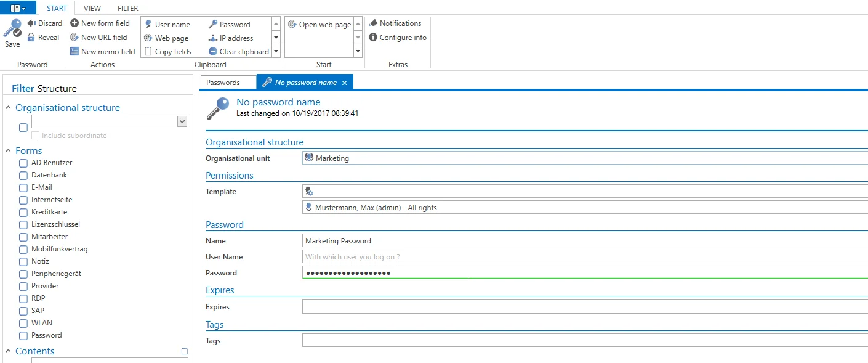The height and width of the screenshot is (363, 868).
Task: Copy User name to clipboard
Action: pos(167,25)
